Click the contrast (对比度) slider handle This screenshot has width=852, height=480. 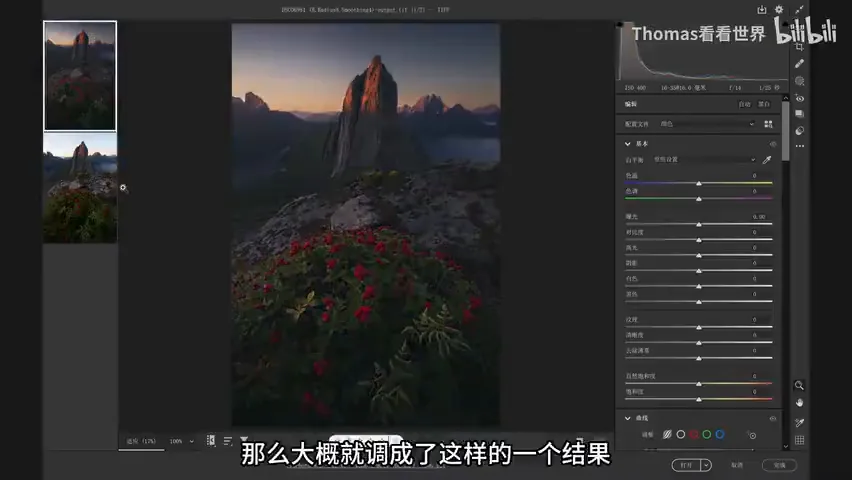[x=699, y=240]
